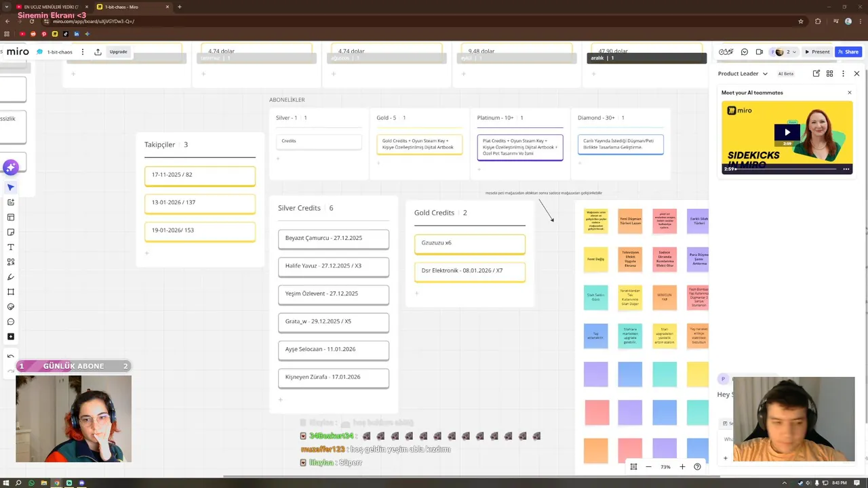This screenshot has height=488, width=868.
Task: Reload the page
Action: [33, 21]
